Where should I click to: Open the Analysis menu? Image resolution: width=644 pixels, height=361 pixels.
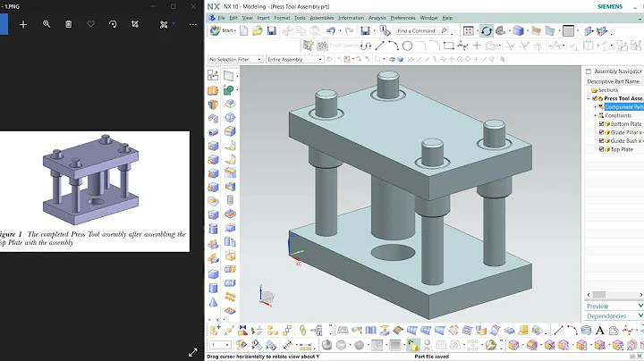click(377, 18)
